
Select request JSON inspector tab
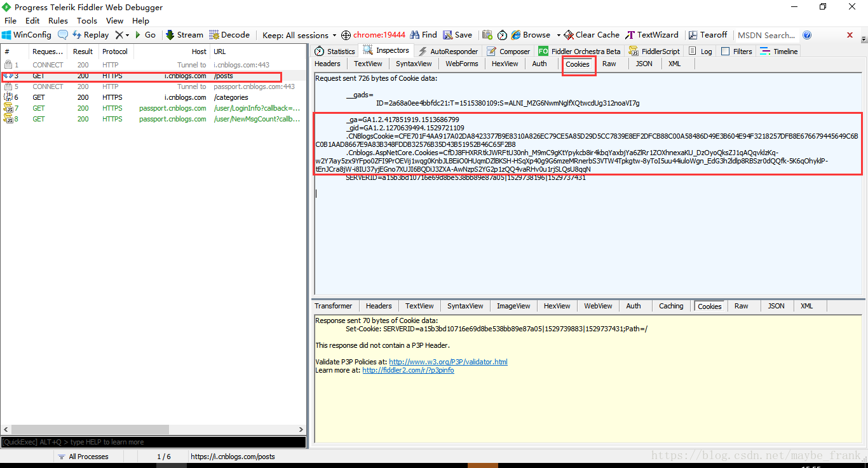[x=644, y=64]
